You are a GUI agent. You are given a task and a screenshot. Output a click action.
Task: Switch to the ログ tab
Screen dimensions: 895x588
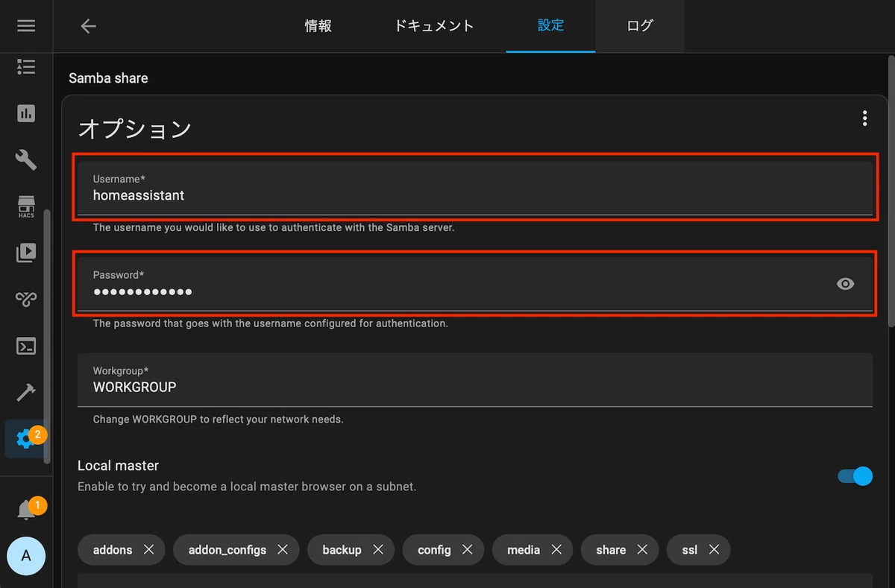click(x=640, y=26)
